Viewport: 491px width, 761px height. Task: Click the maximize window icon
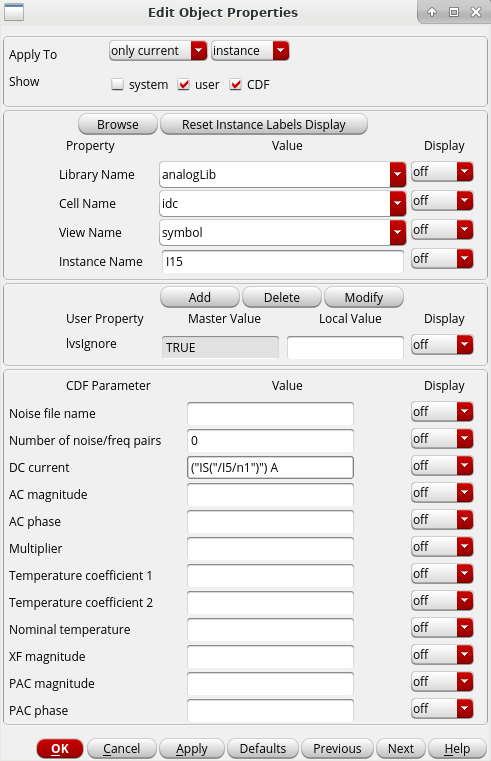(454, 12)
